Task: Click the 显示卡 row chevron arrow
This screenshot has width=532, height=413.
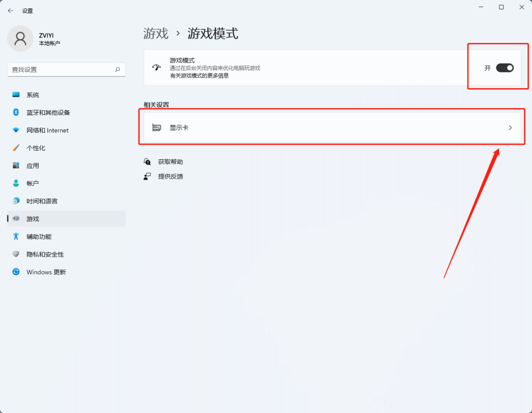Action: (x=510, y=127)
